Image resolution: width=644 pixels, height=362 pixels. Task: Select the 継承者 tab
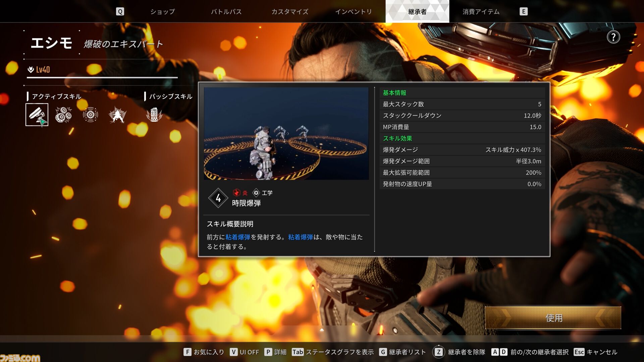point(417,11)
